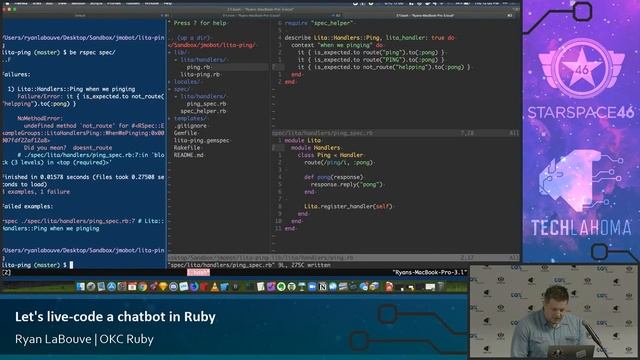This screenshot has width=640, height=360.
Task: Open the Calendar Dock icon
Action: 132,287
